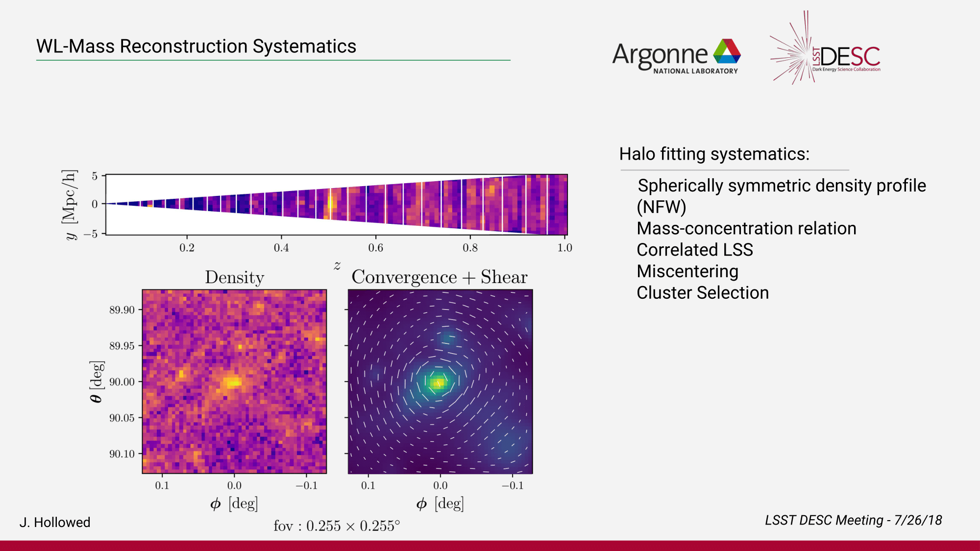Click the dark red footer bar
Image resolution: width=980 pixels, height=551 pixels.
pos(490,546)
